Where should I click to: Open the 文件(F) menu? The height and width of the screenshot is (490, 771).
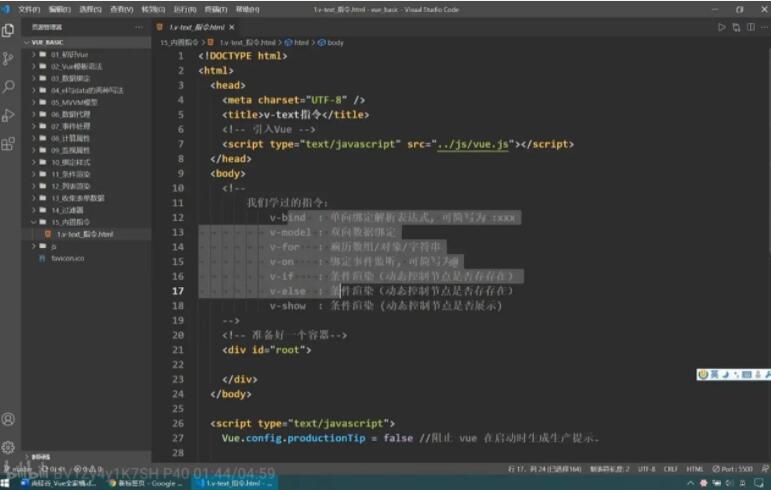tap(29, 9)
